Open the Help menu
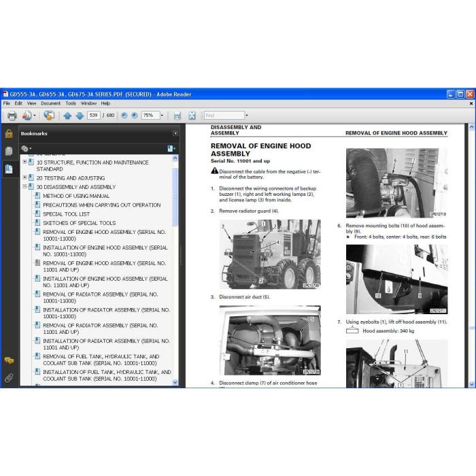 [x=105, y=103]
